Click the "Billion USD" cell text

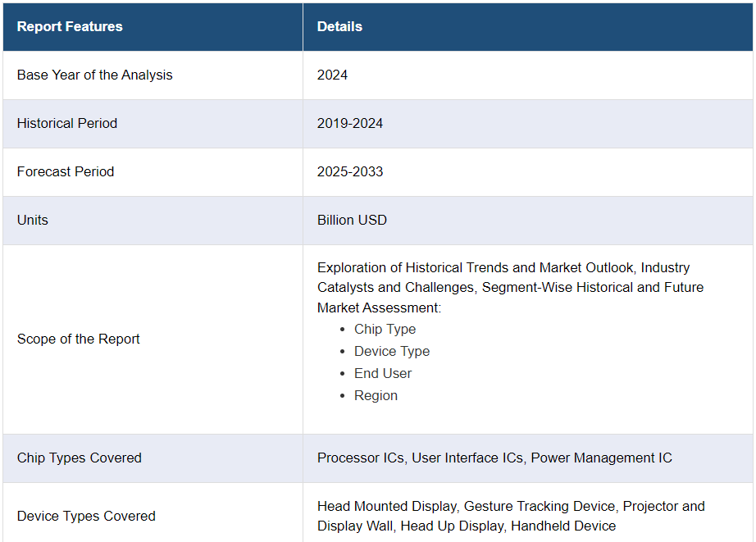pos(352,220)
